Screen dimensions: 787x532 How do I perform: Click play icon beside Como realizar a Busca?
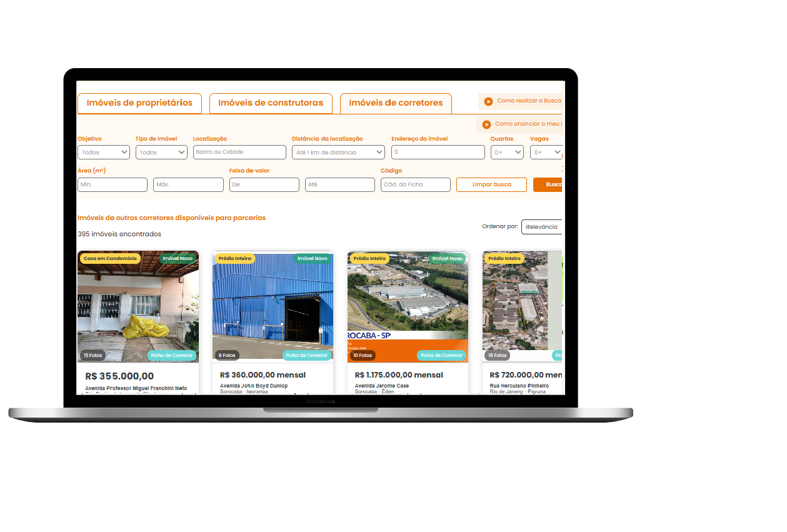tap(488, 101)
